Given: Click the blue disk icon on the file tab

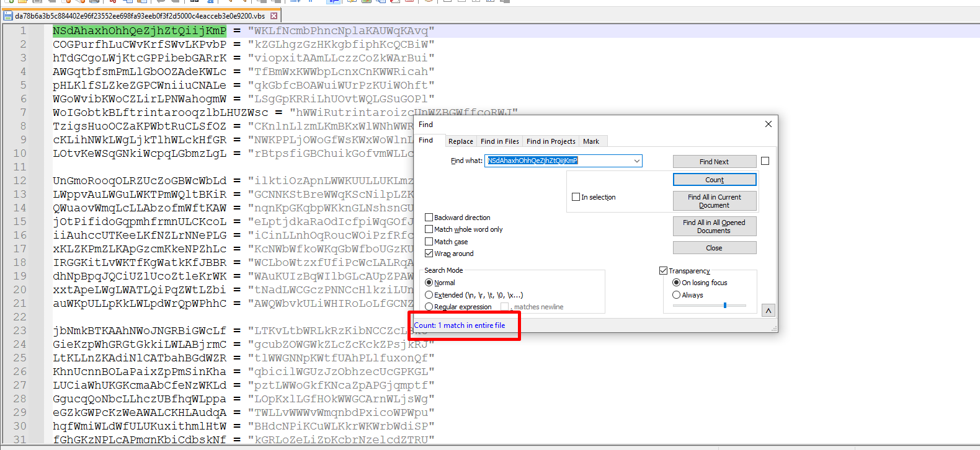Looking at the screenshot, I should (x=8, y=16).
